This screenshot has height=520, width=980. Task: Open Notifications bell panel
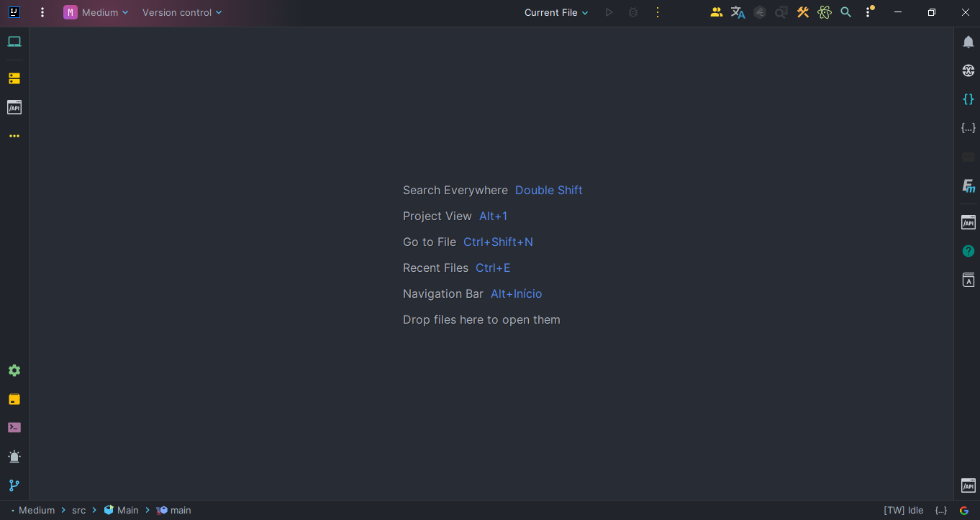tap(968, 42)
